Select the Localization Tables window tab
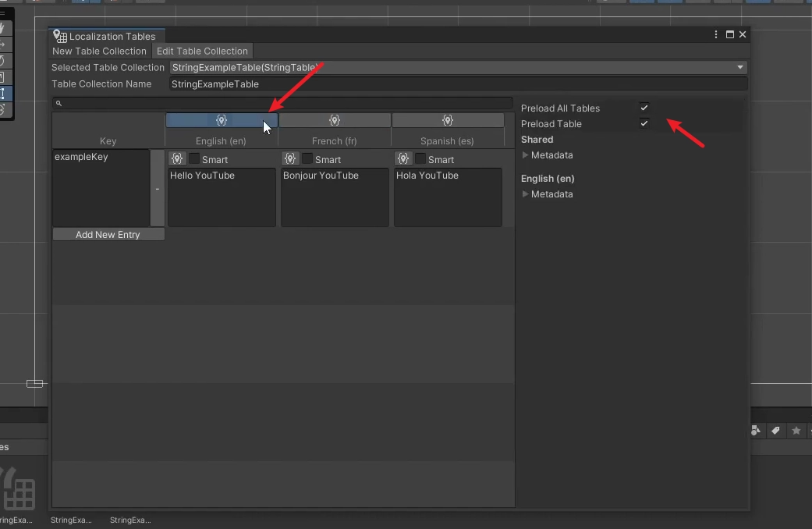This screenshot has height=529, width=812. pos(107,36)
